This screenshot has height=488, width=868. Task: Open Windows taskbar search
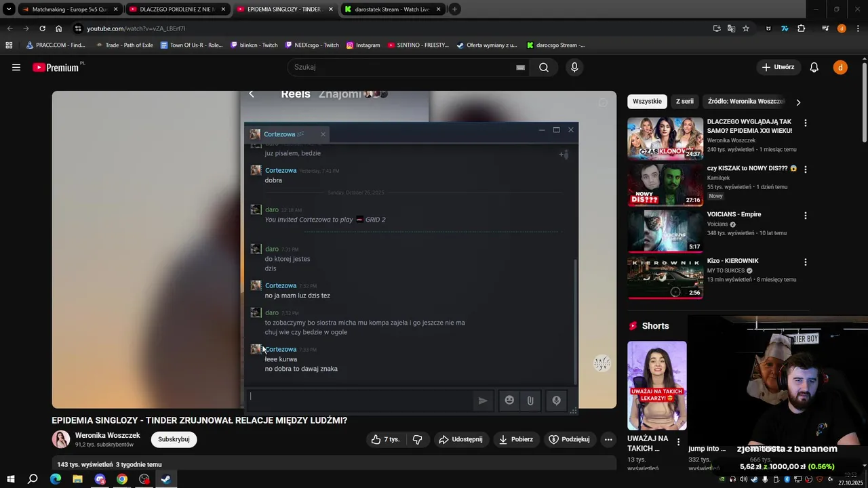pos(33,479)
